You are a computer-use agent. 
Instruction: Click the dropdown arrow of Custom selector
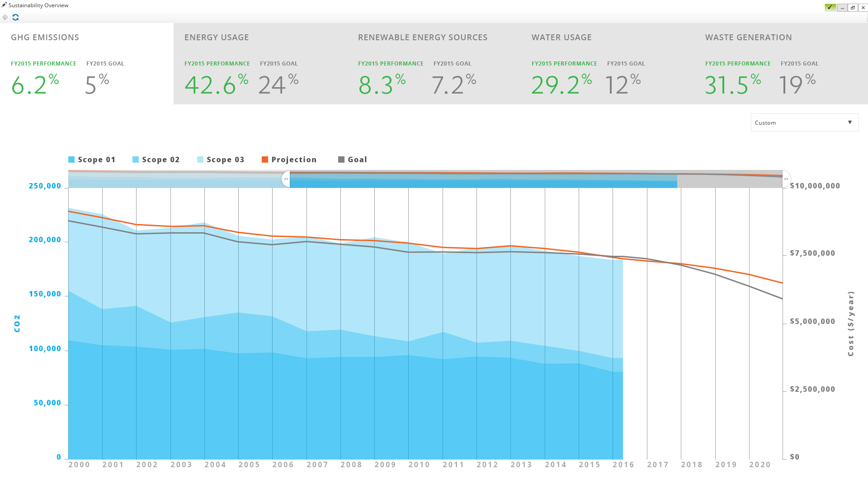[x=850, y=122]
